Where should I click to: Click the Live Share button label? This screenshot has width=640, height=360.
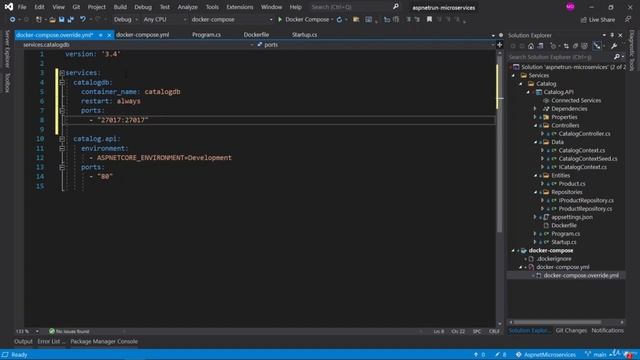point(602,20)
